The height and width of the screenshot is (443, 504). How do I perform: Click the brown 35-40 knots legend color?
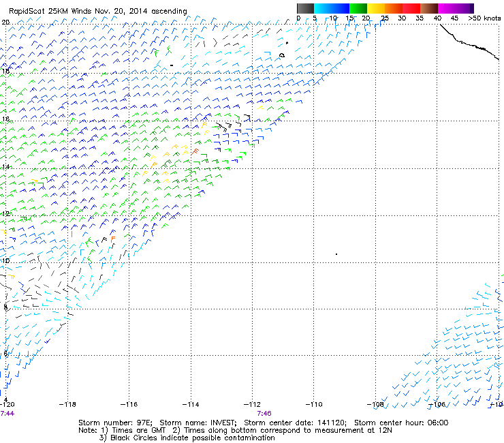[x=429, y=8]
